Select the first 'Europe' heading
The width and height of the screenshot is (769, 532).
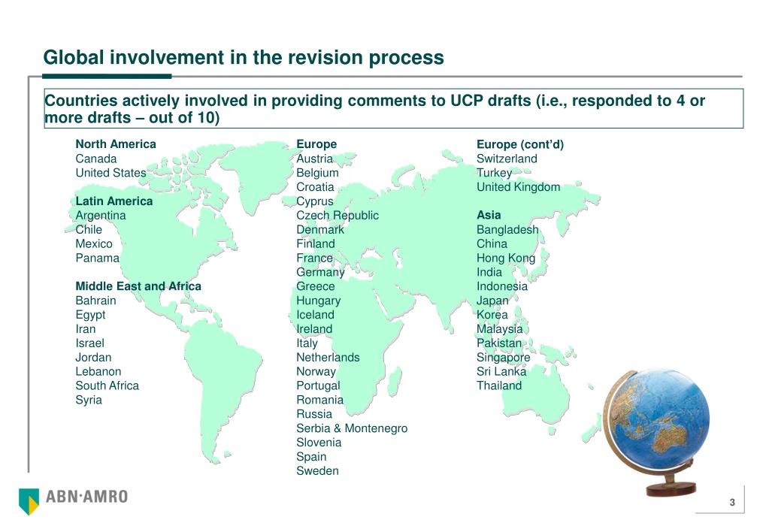[316, 144]
